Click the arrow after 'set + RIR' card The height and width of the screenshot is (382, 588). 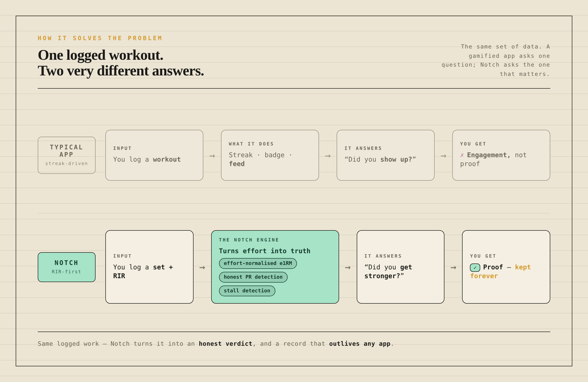point(202,267)
